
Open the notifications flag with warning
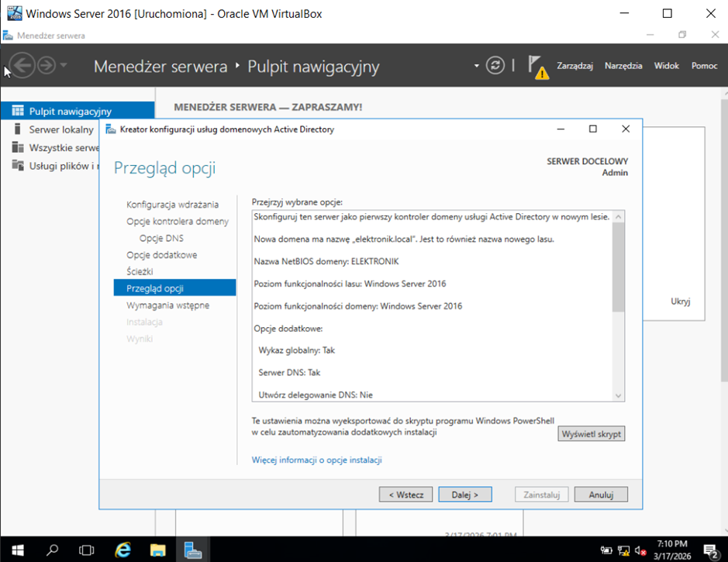pos(537,66)
